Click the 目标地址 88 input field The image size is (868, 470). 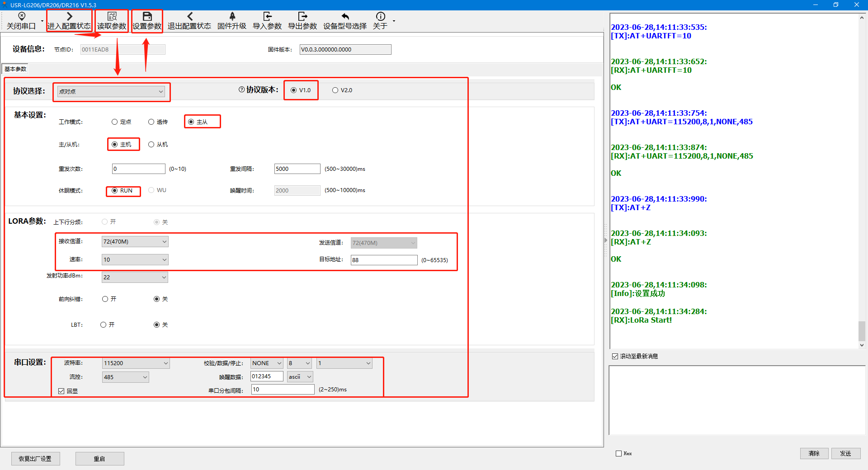tap(384, 260)
